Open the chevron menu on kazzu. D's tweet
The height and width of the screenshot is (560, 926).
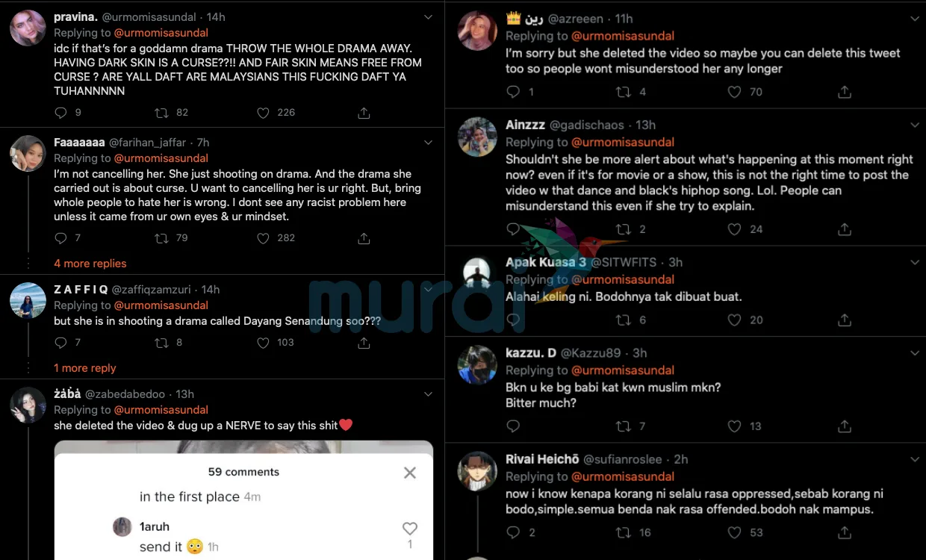915,353
